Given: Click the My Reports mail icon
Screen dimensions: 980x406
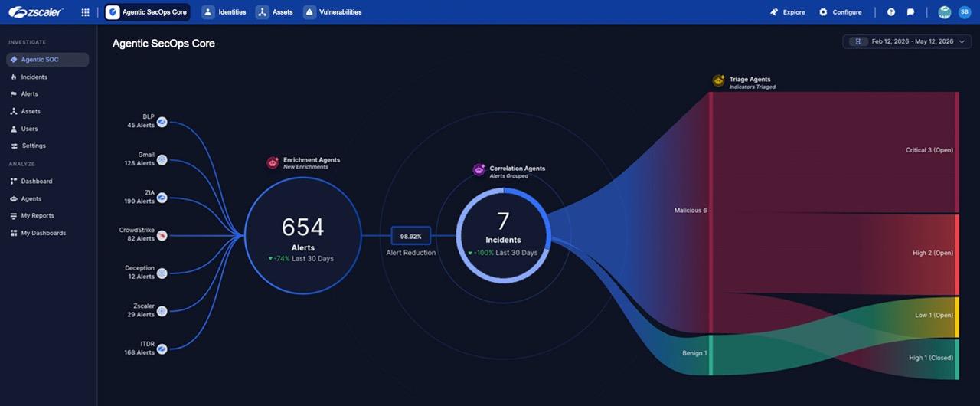Looking at the screenshot, I should [x=14, y=216].
